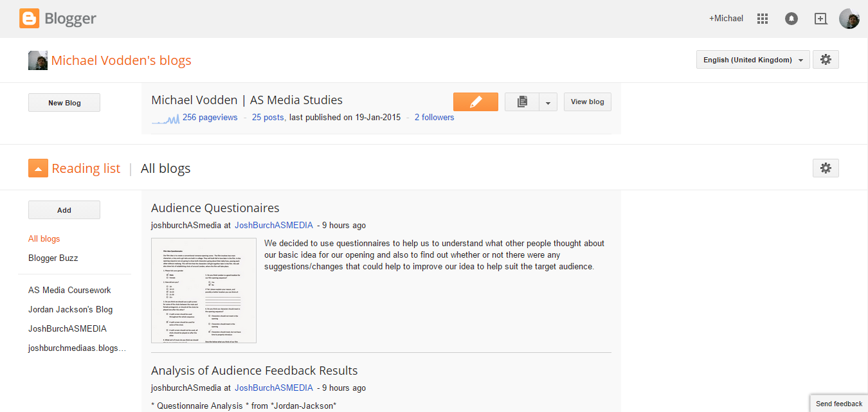The height and width of the screenshot is (412, 868).
Task: Open Analysis of Audience Feedback Results post
Action: [x=255, y=371]
